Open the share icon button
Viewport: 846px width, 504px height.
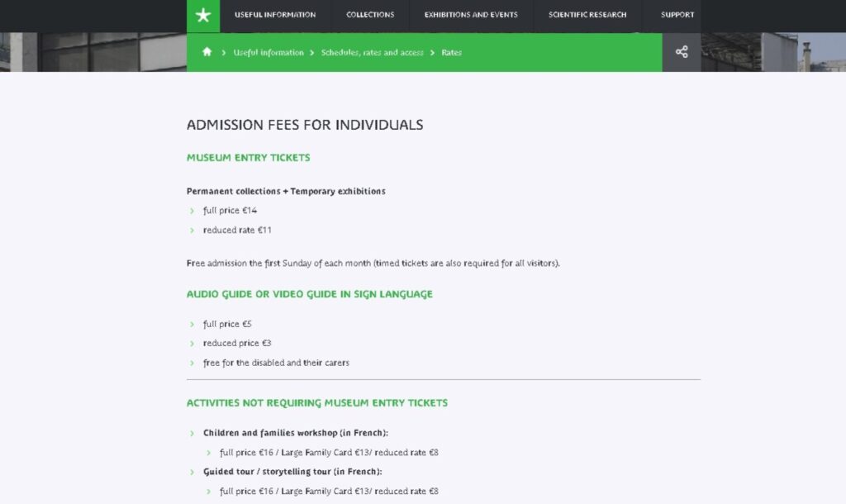[682, 52]
